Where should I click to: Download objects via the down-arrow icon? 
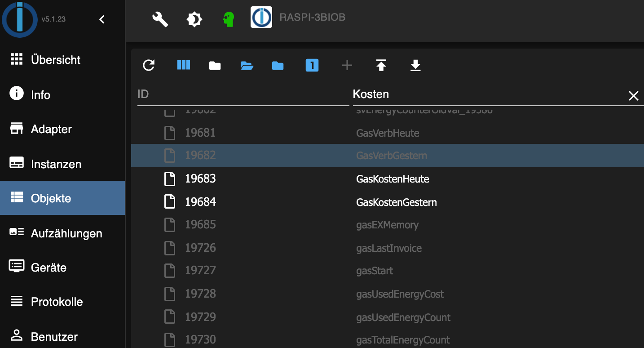click(x=415, y=66)
